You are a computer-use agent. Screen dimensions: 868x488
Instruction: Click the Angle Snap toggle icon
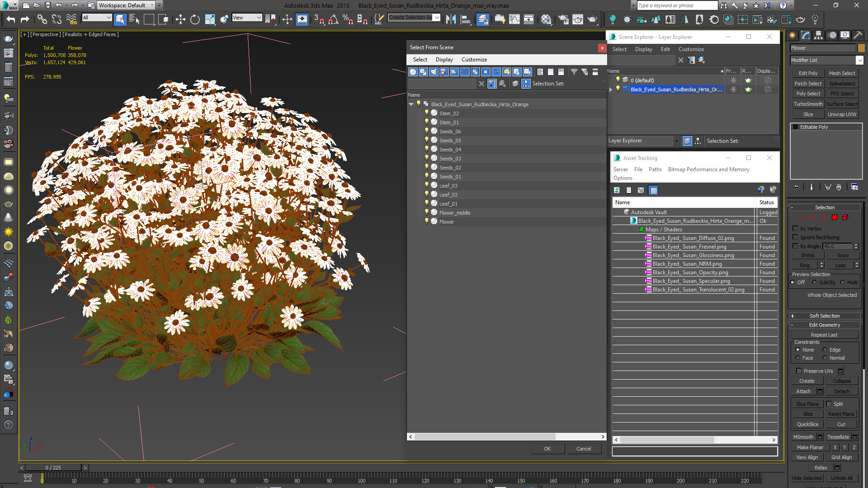[x=334, y=19]
